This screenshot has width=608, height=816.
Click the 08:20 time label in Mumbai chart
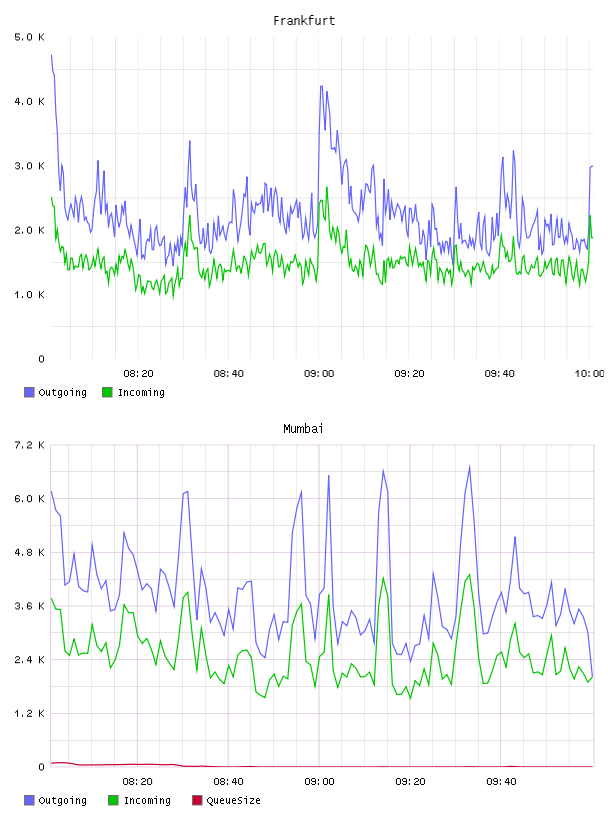tap(137, 782)
